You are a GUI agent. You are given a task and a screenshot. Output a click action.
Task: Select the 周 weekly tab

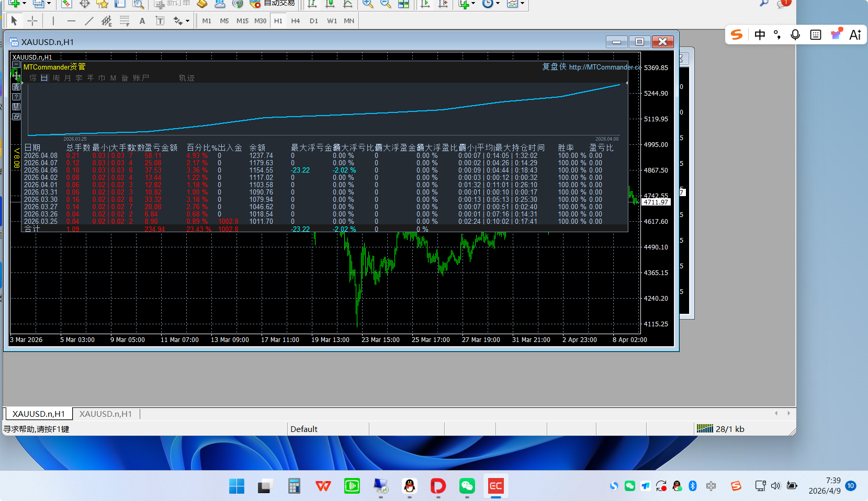coord(56,78)
